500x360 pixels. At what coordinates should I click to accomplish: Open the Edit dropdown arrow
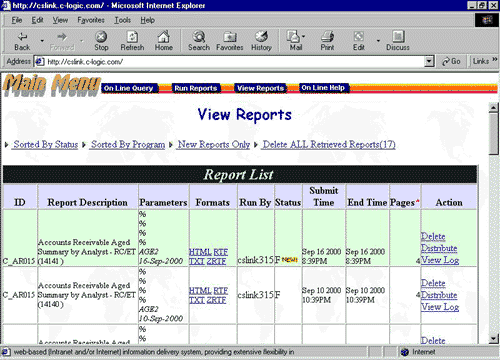click(378, 41)
